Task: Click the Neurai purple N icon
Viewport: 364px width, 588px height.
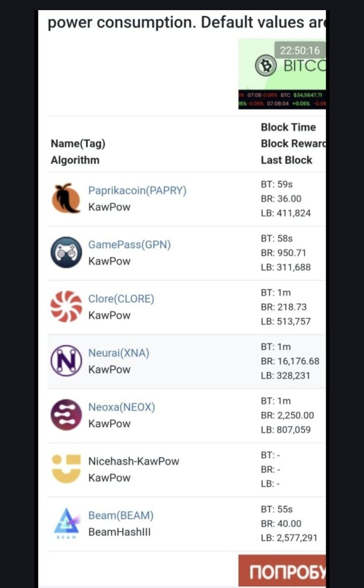Action: 66,361
